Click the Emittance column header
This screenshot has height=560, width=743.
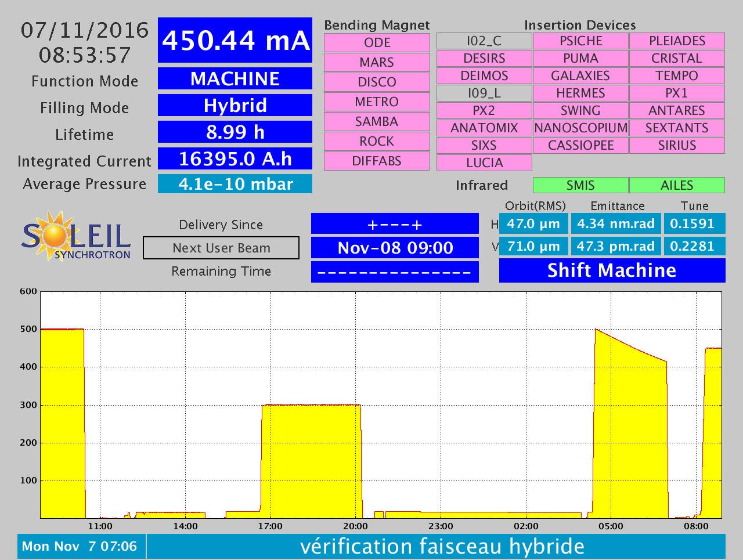click(x=618, y=206)
